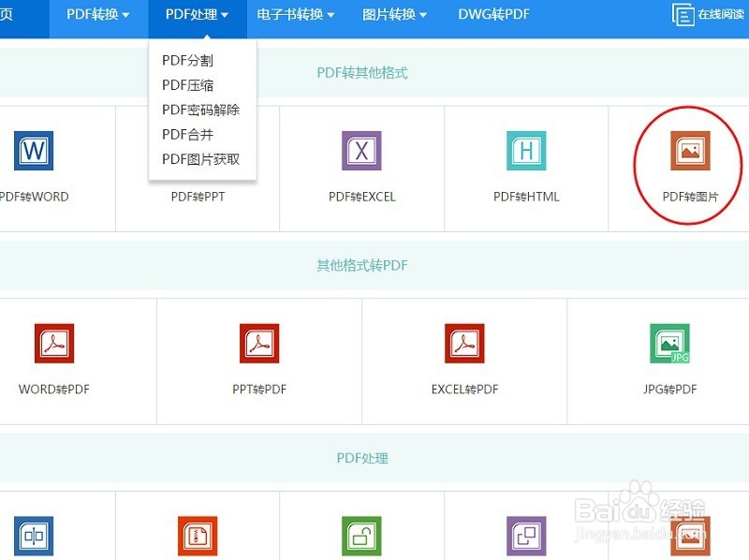This screenshot has width=749, height=560.
Task: Click the orange PDF compress icon in PDF处理 row
Action: tap(198, 536)
